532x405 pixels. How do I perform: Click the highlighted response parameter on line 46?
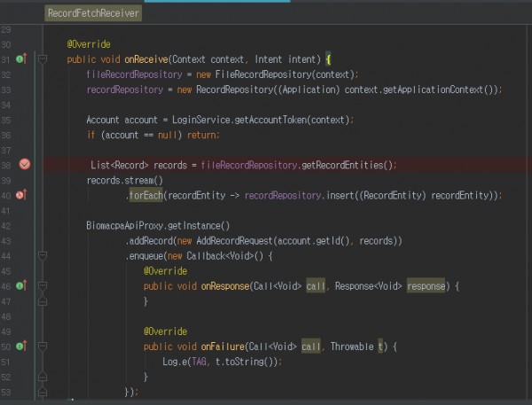pyautogui.click(x=426, y=286)
